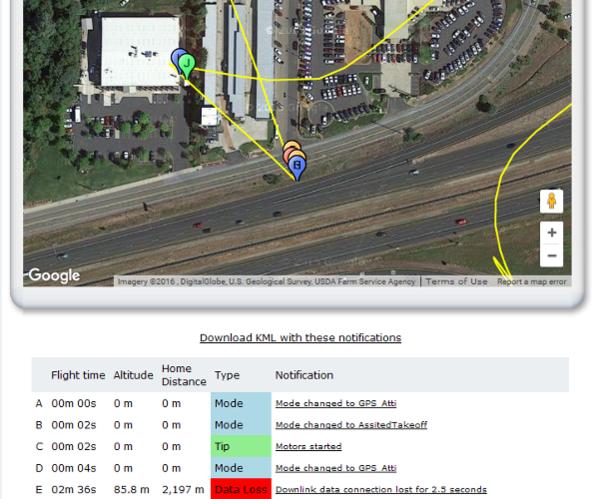Open row D 'Mode changed to GPS_Atti'

(x=336, y=468)
